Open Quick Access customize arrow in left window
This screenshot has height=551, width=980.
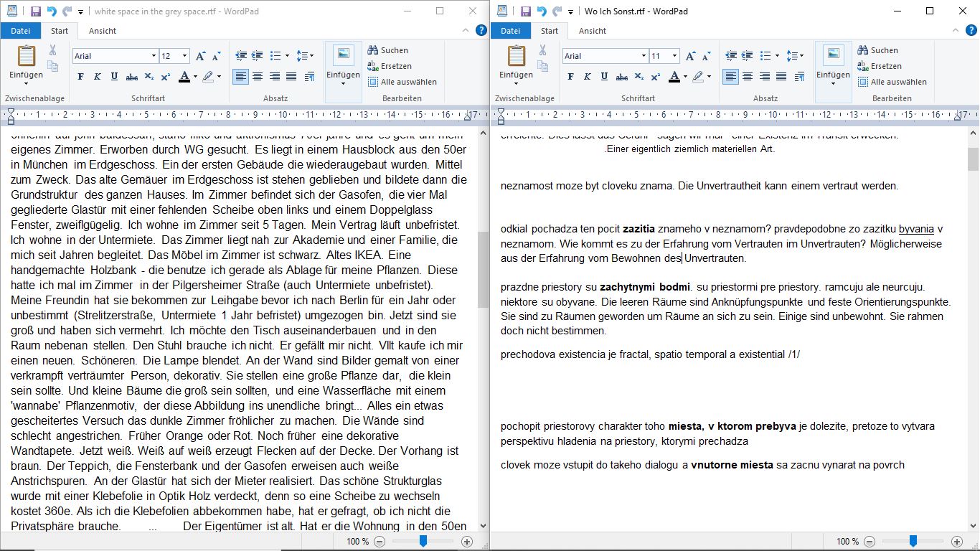point(80,12)
